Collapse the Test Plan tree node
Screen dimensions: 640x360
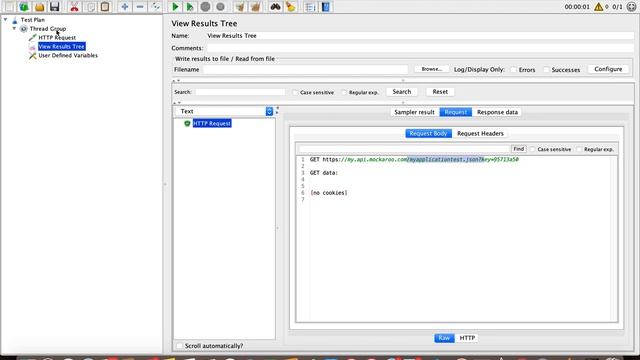(5, 19)
